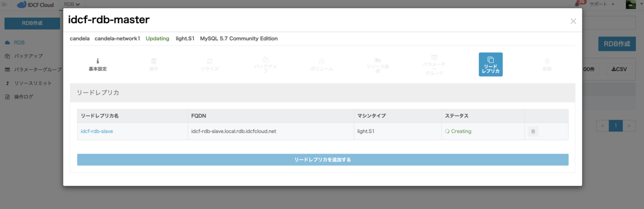Open the リサイズ (resize) tab
This screenshot has width=644, height=209.
tap(210, 64)
